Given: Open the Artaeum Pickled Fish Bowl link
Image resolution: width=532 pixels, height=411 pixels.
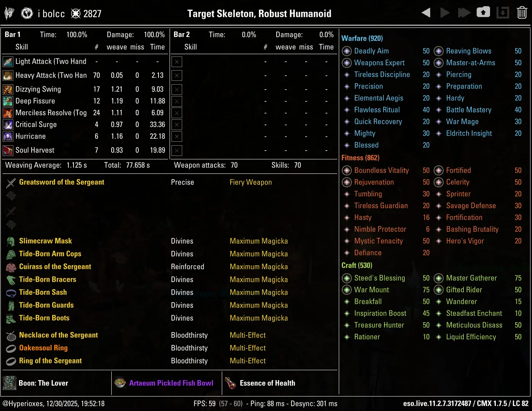Looking at the screenshot, I should pyautogui.click(x=171, y=383).
